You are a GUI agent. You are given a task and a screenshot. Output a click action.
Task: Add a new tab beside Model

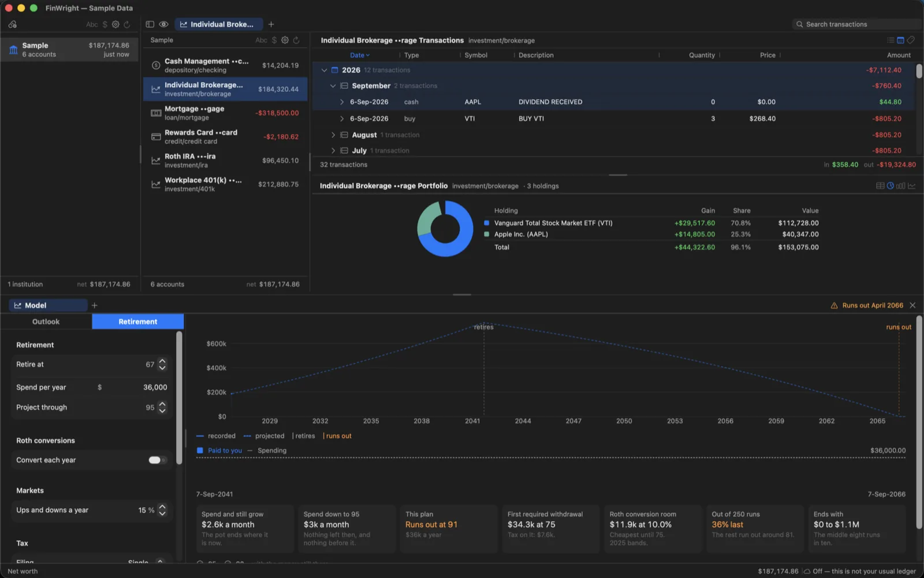(x=95, y=305)
